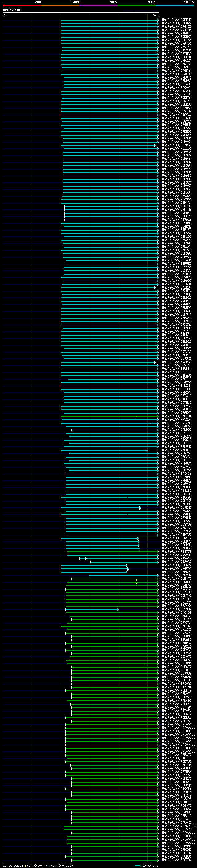Select hit UniRef100_P49611
Image resolution: width=197 pixels, height=868 pixels.
tap(177, 115)
